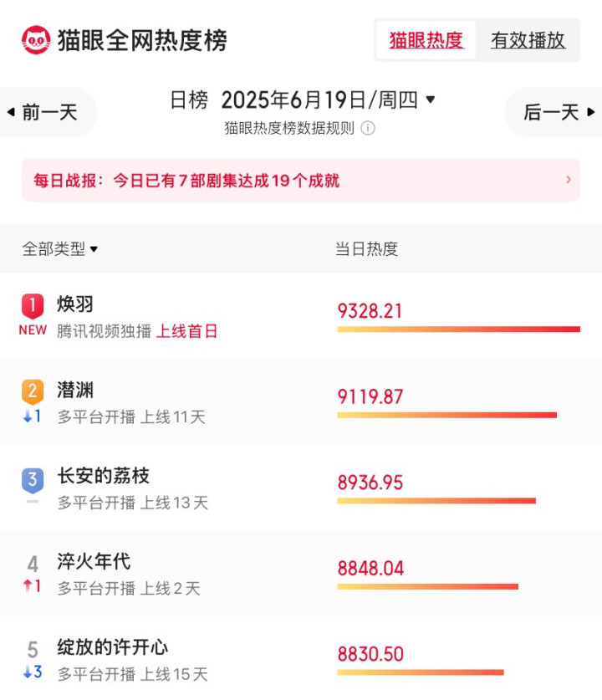Click the orange rank 2 badge for 潜渊

coord(33,391)
